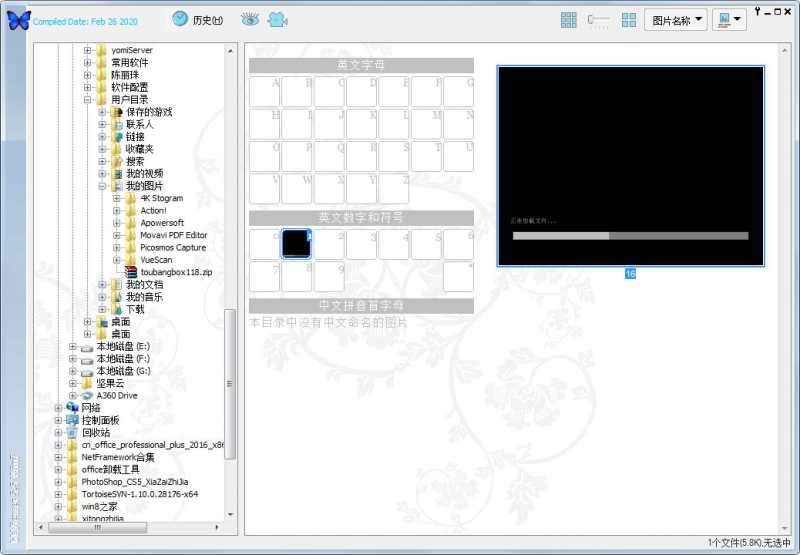
Task: Click the 16 filename label under preview
Action: pyautogui.click(x=631, y=274)
